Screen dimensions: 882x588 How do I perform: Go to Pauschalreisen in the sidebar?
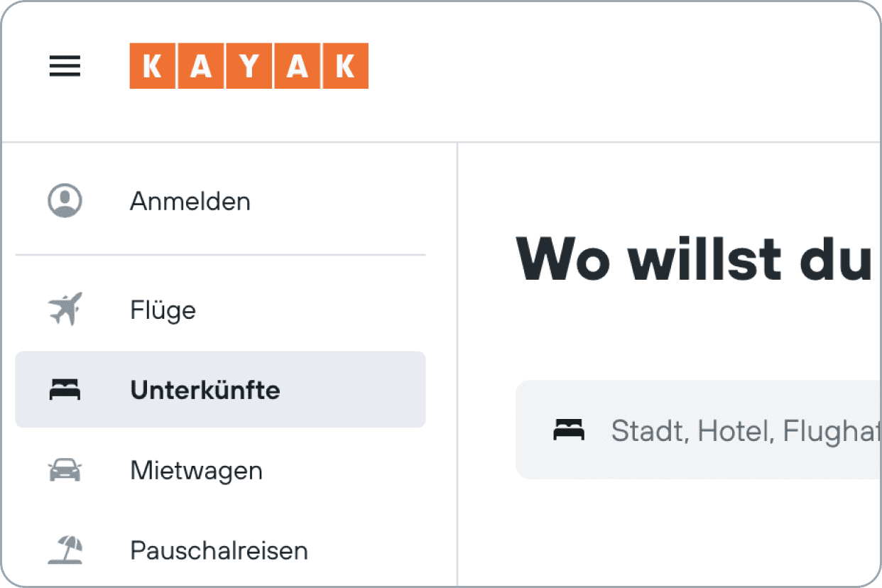(220, 550)
